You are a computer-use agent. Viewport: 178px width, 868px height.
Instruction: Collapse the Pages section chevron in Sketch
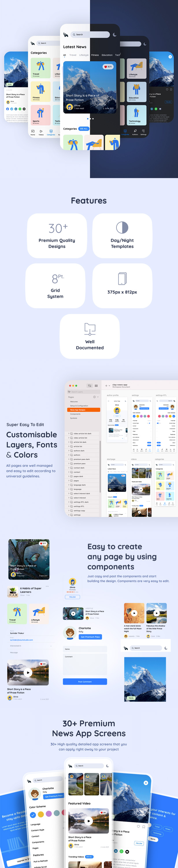pos(98,397)
